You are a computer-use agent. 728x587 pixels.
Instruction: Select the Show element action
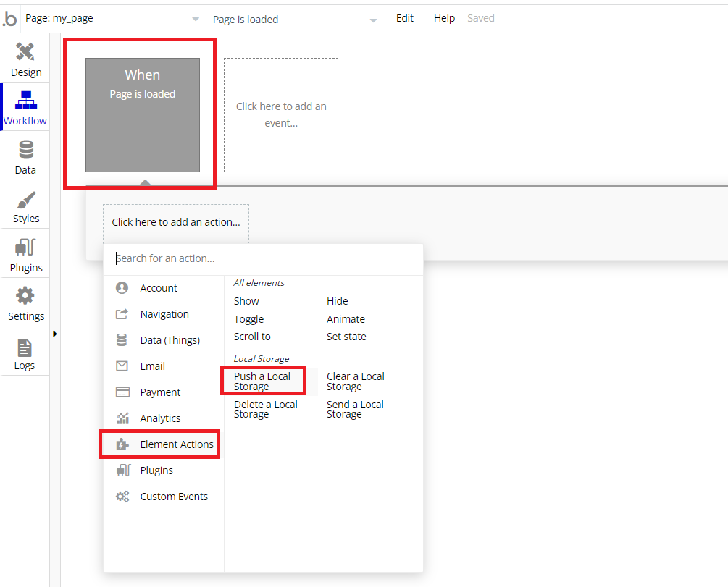(246, 301)
